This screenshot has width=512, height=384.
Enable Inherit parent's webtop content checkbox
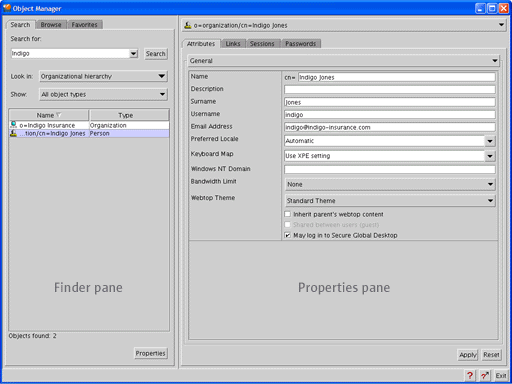click(288, 214)
